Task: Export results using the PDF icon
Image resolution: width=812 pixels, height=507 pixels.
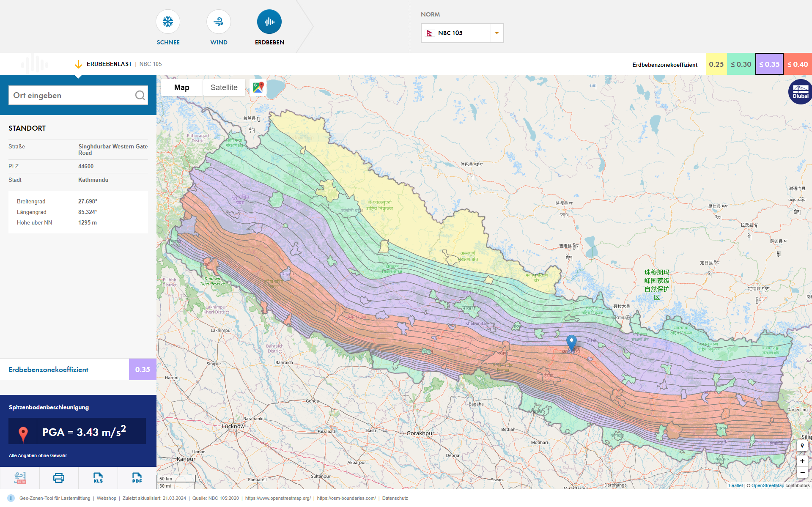Action: (x=136, y=478)
